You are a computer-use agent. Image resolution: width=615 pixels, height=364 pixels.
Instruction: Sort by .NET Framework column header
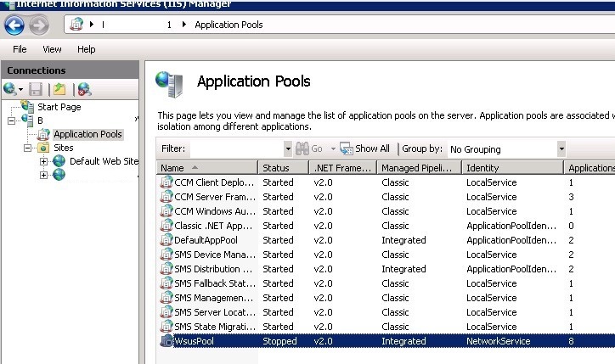[343, 168]
